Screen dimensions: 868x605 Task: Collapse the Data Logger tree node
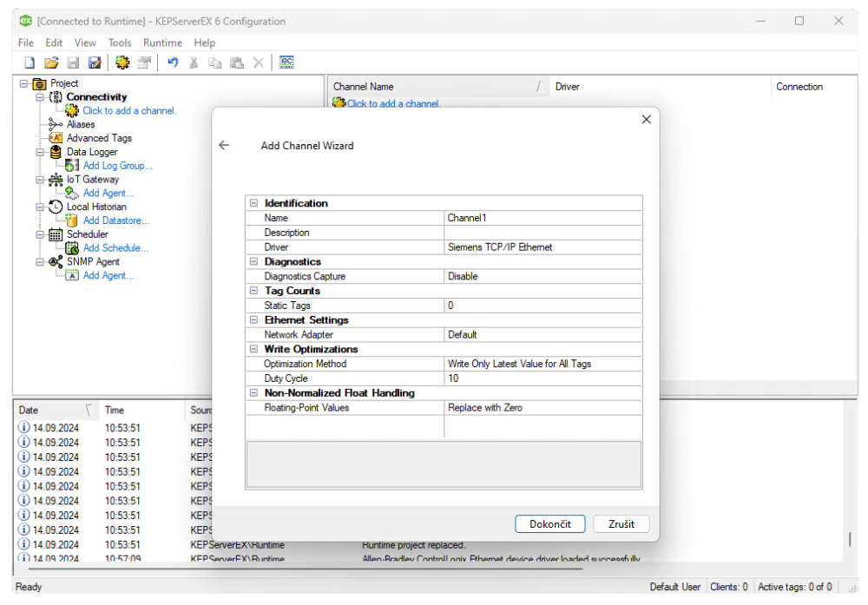(40, 152)
